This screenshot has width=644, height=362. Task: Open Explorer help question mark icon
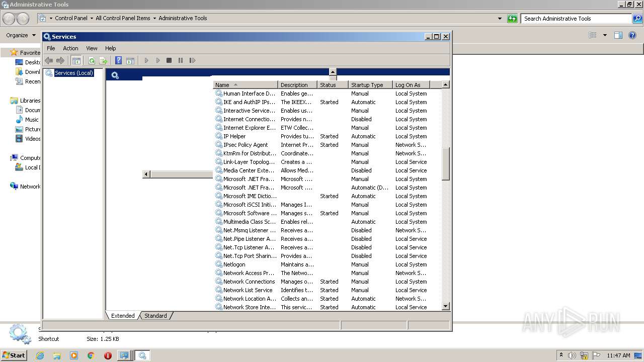pos(632,35)
